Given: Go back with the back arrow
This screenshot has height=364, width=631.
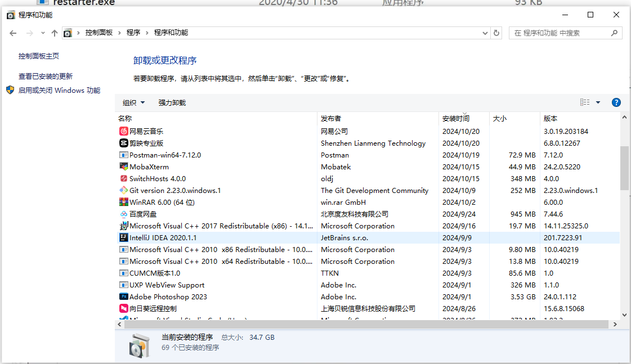Looking at the screenshot, I should (x=13, y=33).
